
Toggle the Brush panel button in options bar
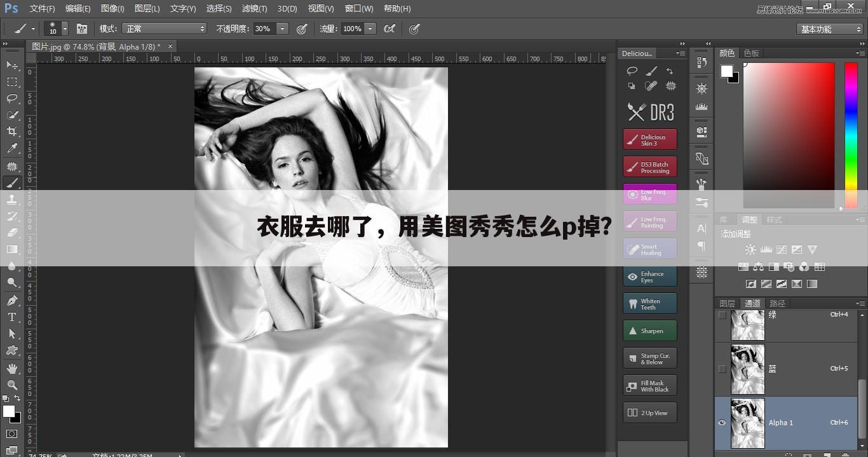(x=82, y=29)
